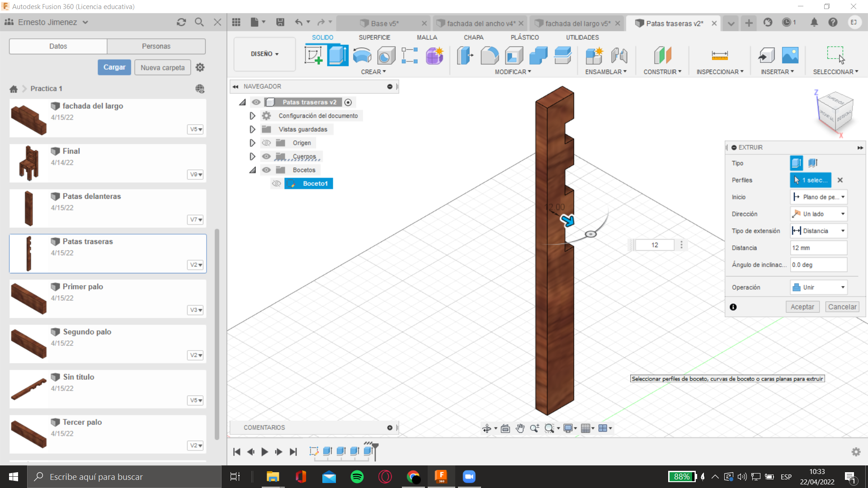Select the Hole tool icon
The image size is (868, 488).
click(386, 56)
